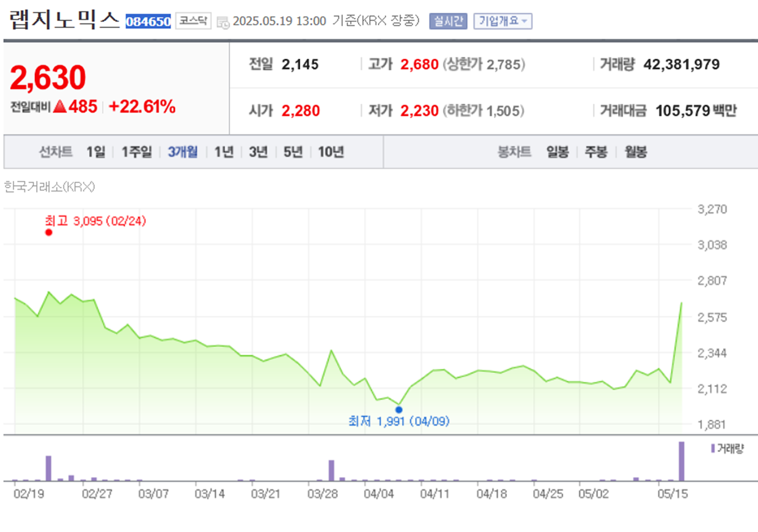Click the 거래대금 value 105,579 백만
Viewport: 758px width, 532px height.
click(696, 111)
